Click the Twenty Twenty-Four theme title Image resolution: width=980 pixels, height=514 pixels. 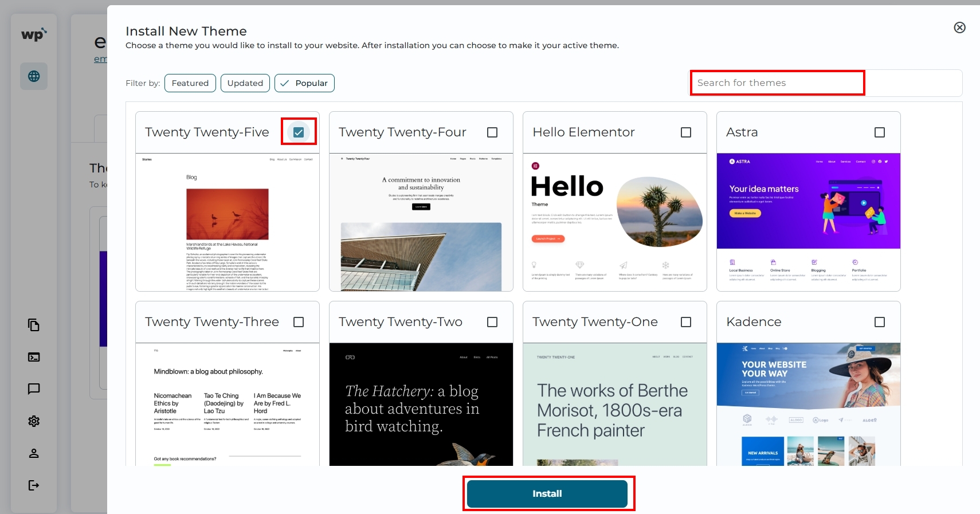tap(402, 132)
